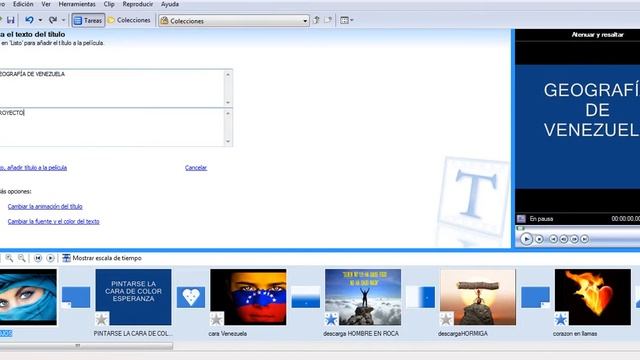Click the 'cara Venezuela' clip label
Screen dimensions: 640x360
pos(227,333)
